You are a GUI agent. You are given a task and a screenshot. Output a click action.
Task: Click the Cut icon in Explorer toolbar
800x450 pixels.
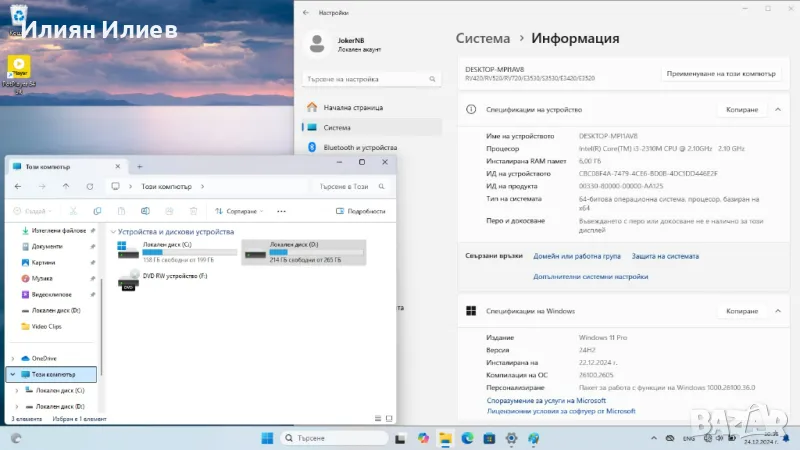pyautogui.click(x=73, y=211)
